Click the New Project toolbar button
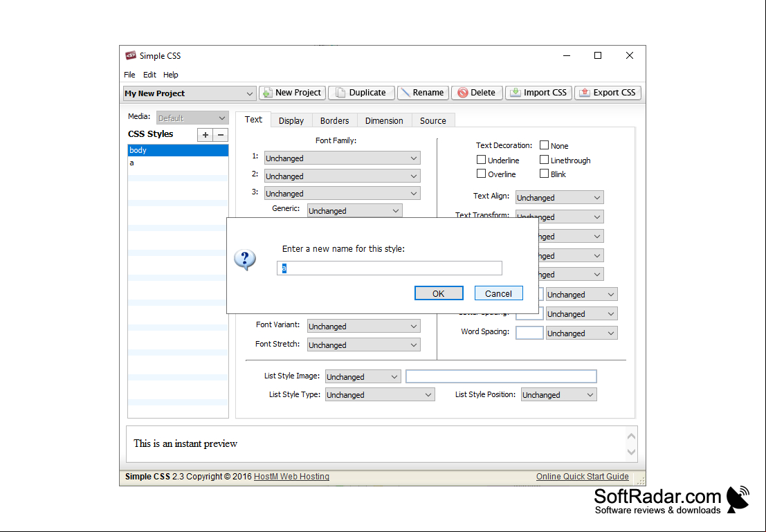The image size is (766, 532). (x=292, y=93)
